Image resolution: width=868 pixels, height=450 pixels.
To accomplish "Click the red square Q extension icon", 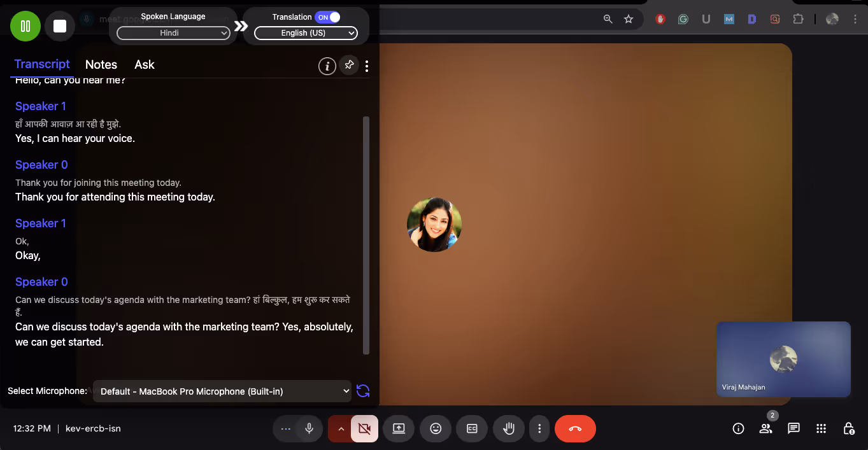I will tap(775, 19).
